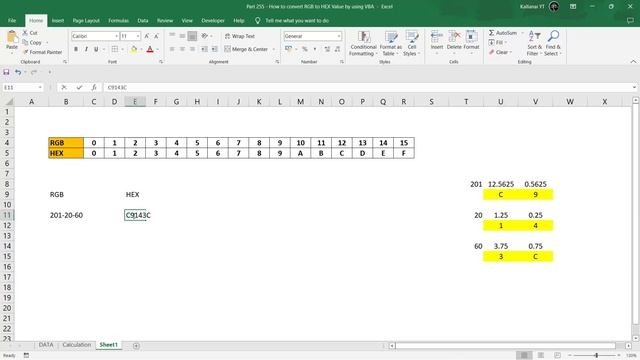
Task: Open the Developer ribbon tab
Action: [213, 20]
